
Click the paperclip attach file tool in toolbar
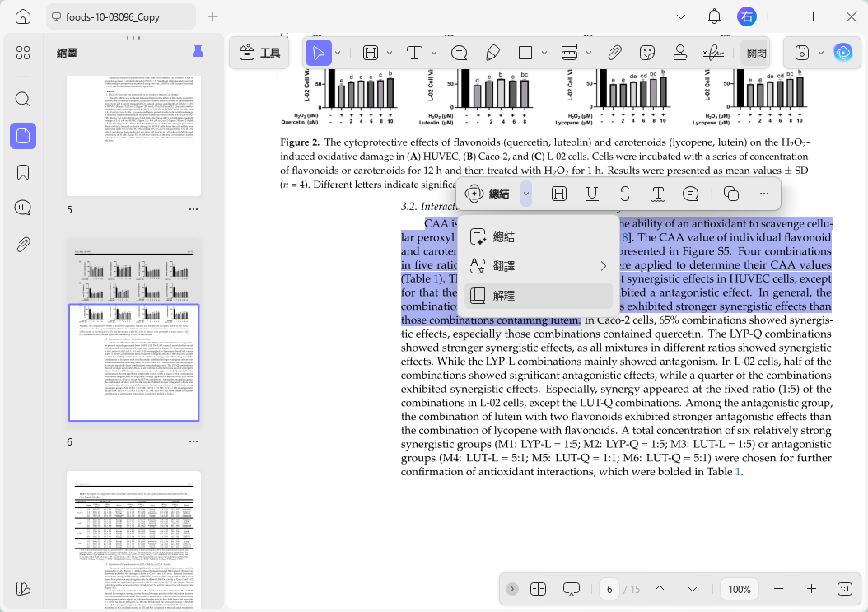(x=614, y=53)
